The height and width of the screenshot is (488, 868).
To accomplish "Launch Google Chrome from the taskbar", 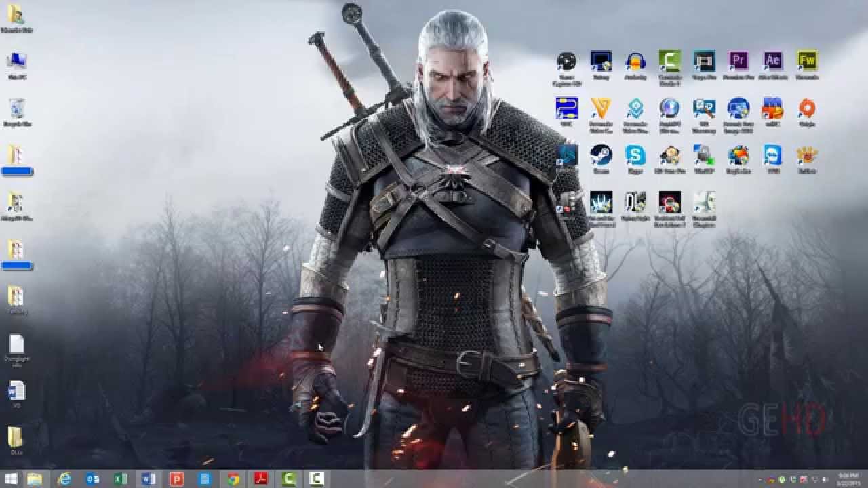I will (x=233, y=479).
